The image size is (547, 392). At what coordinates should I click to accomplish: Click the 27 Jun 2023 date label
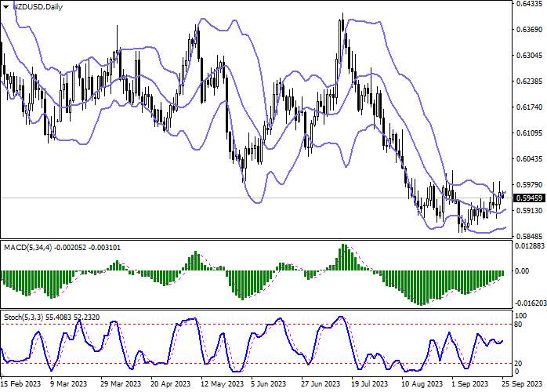click(x=321, y=384)
